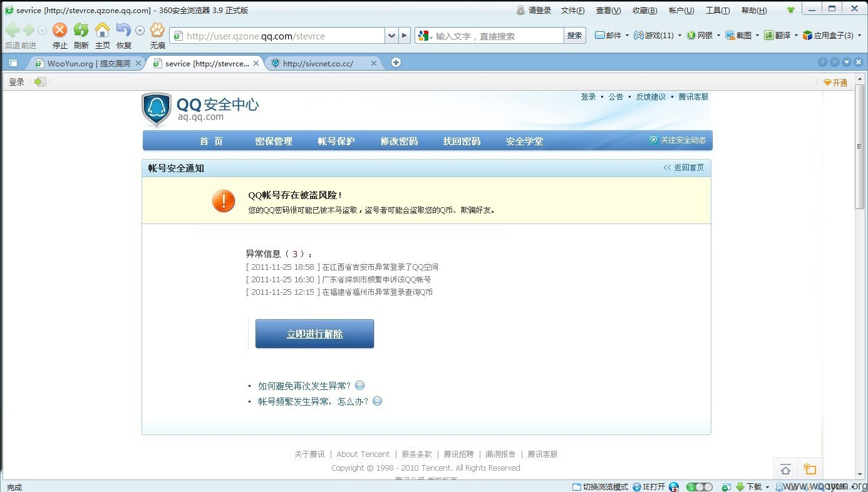Go forward with the 前进 arrow
The height and width of the screenshot is (492, 868).
(29, 30)
